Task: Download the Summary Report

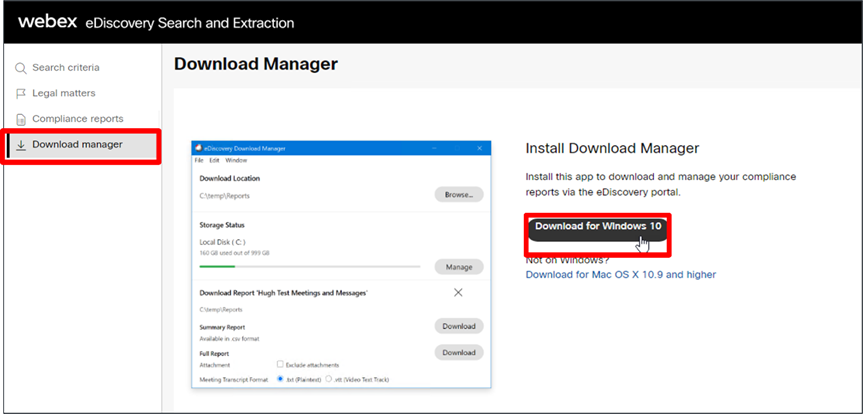Action: tap(459, 326)
